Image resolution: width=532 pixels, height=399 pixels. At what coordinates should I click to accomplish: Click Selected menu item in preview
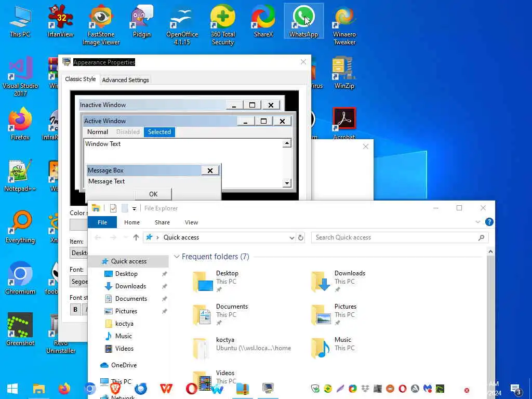(159, 132)
